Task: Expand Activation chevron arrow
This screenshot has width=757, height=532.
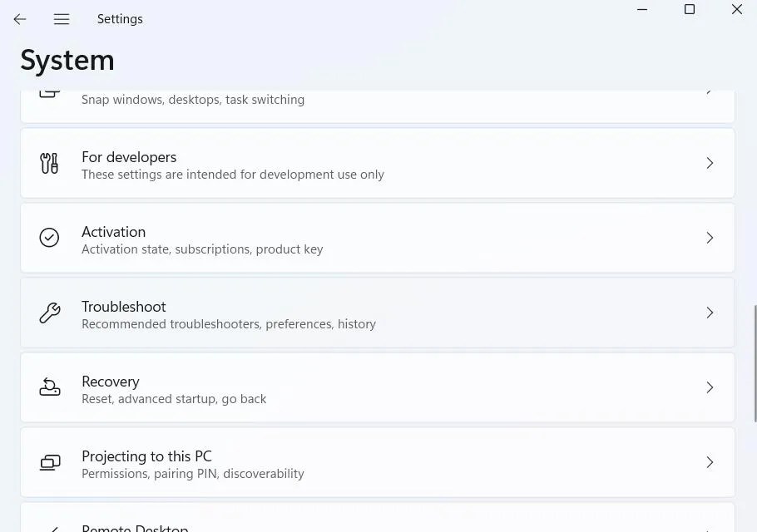Action: pos(710,238)
